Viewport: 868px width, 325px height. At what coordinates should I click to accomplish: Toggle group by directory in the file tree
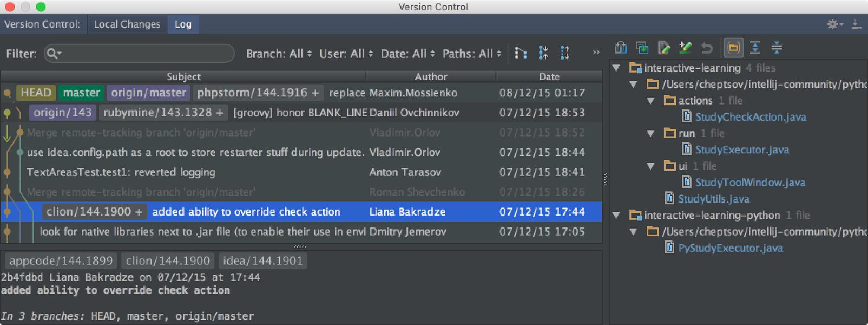733,48
